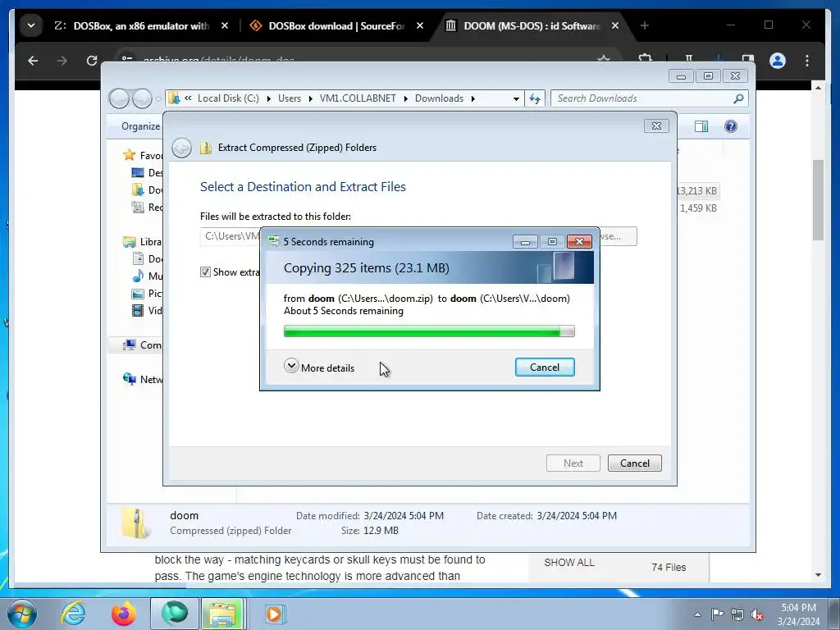Click Downloads in breadcrumb path
Screen dimensions: 840x630
click(x=439, y=98)
